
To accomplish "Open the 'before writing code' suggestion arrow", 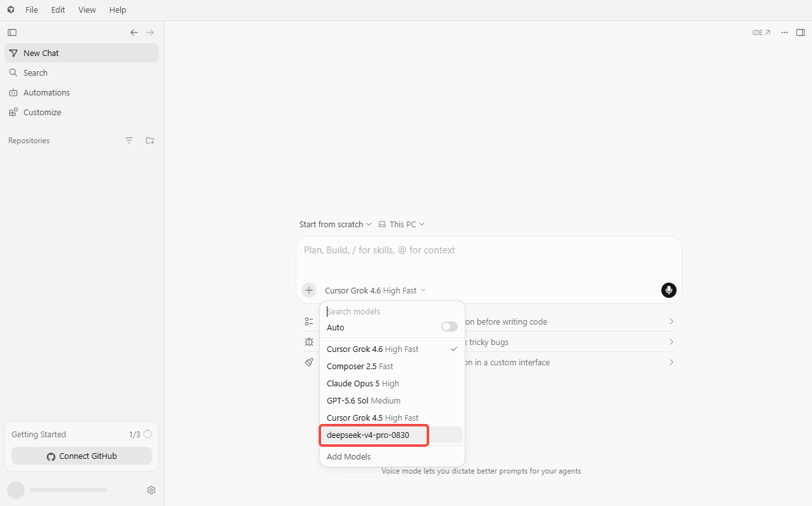I will click(x=671, y=321).
